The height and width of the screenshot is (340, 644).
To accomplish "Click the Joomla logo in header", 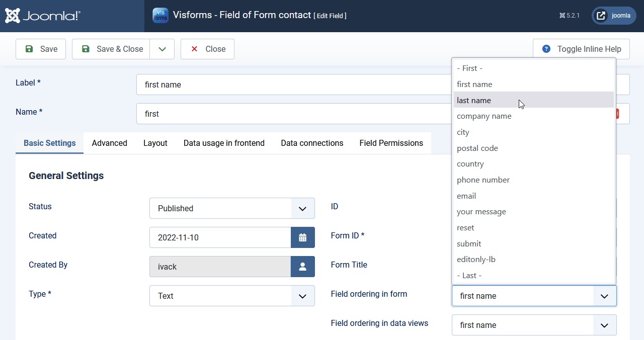I will [x=43, y=16].
